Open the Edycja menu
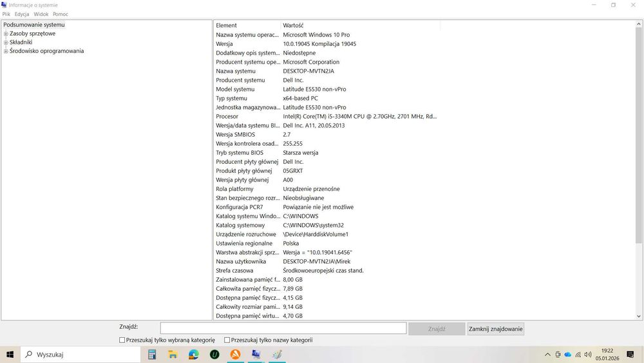Screen dimensions: 644x363 click(22, 14)
